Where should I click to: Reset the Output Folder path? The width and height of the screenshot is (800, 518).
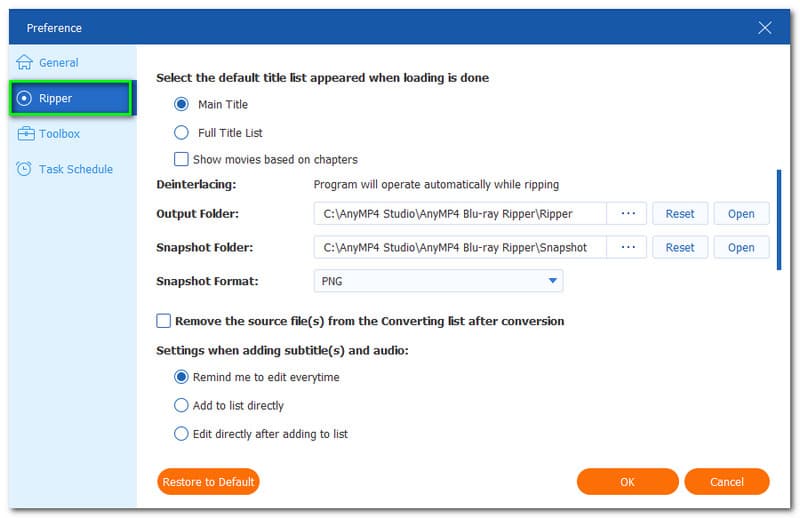[x=680, y=214]
